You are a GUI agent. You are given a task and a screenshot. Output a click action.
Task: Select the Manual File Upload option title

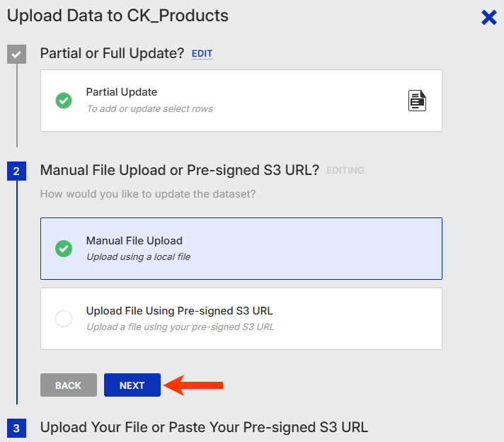[134, 241]
